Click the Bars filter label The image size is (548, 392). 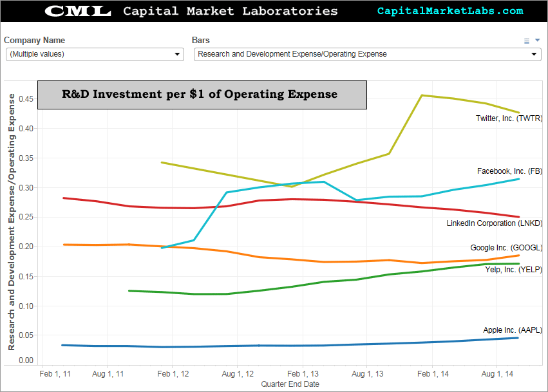coord(201,41)
